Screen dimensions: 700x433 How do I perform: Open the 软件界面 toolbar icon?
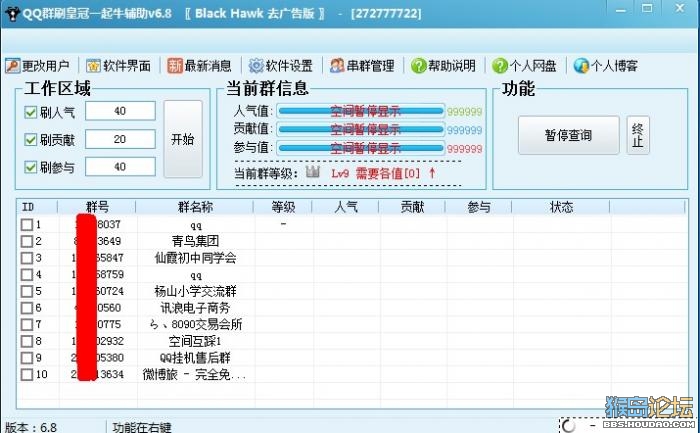(94, 66)
